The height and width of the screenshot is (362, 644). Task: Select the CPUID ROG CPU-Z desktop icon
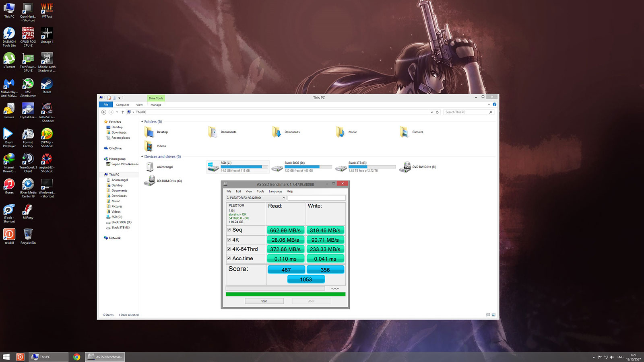(28, 37)
